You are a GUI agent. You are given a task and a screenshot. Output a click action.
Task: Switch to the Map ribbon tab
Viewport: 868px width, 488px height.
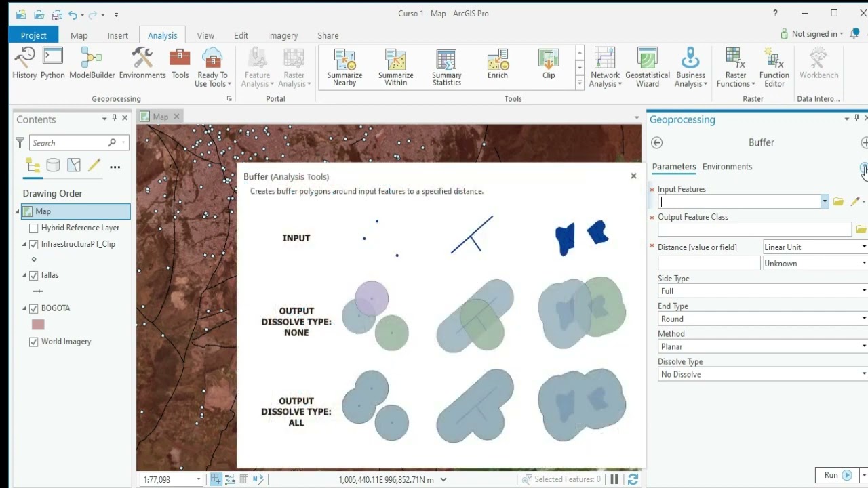point(79,35)
